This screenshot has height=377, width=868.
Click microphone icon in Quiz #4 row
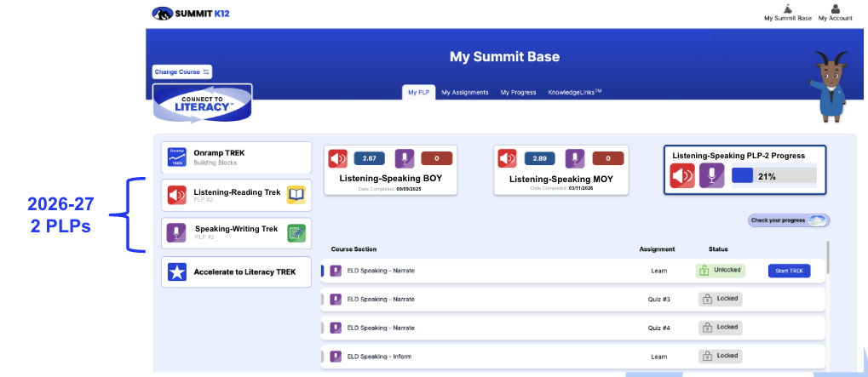[x=336, y=328]
